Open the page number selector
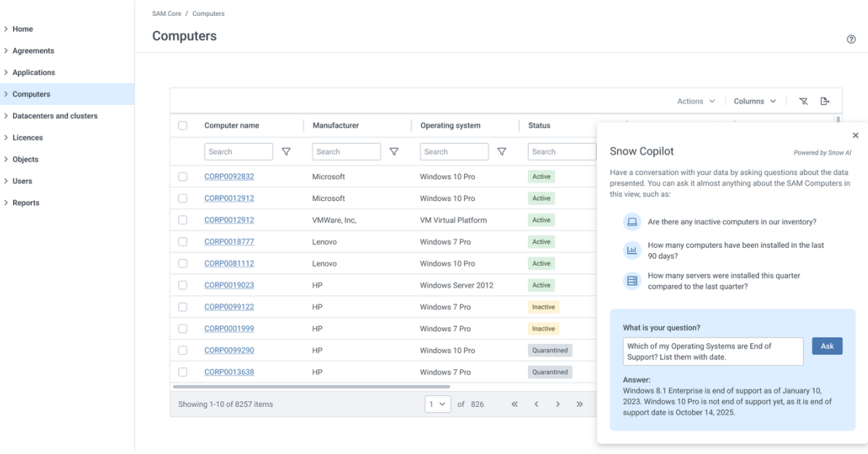 pyautogui.click(x=438, y=404)
